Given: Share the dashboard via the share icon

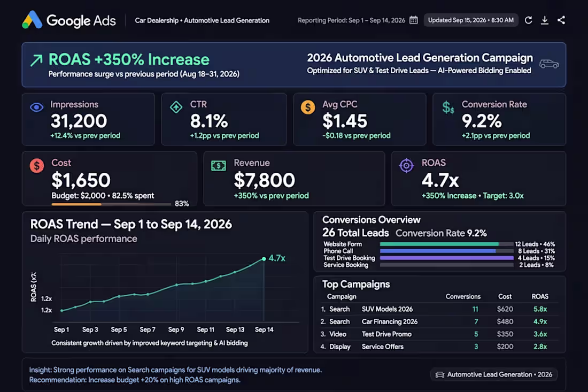Looking at the screenshot, I should pyautogui.click(x=561, y=20).
